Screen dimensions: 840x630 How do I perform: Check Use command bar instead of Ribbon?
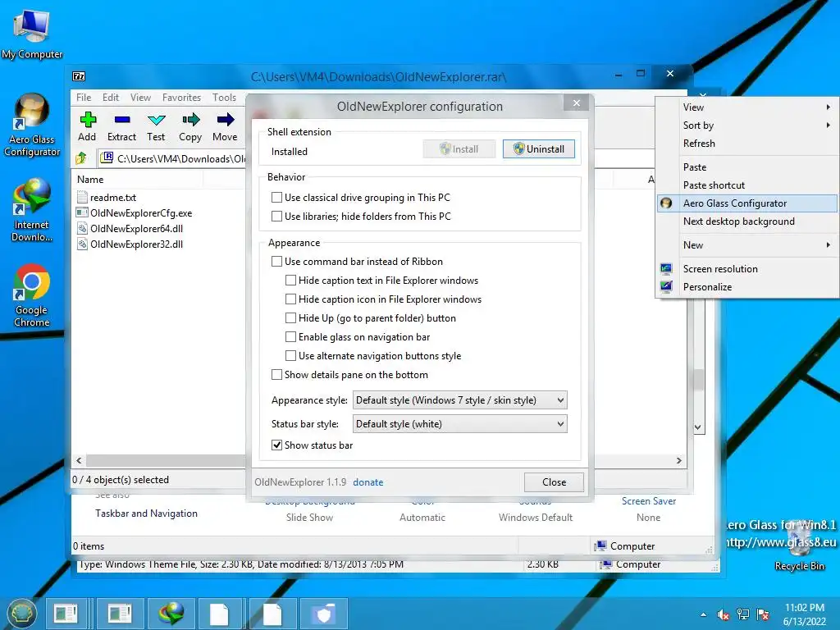276,262
